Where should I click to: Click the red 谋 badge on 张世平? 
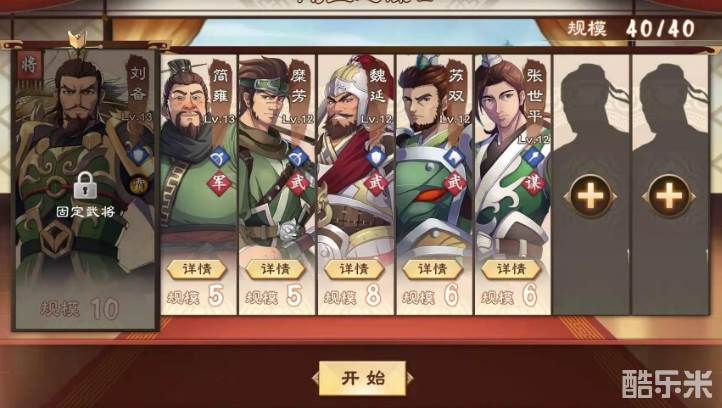click(x=533, y=183)
